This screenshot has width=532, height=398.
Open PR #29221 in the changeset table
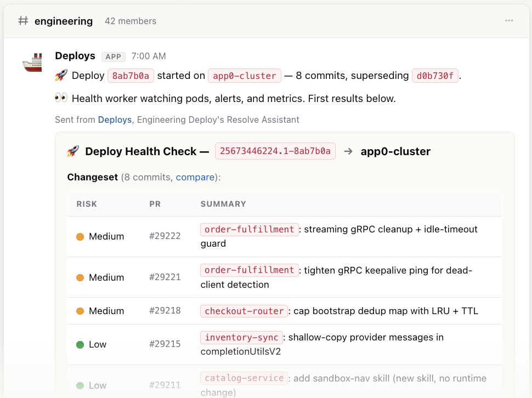pos(165,277)
